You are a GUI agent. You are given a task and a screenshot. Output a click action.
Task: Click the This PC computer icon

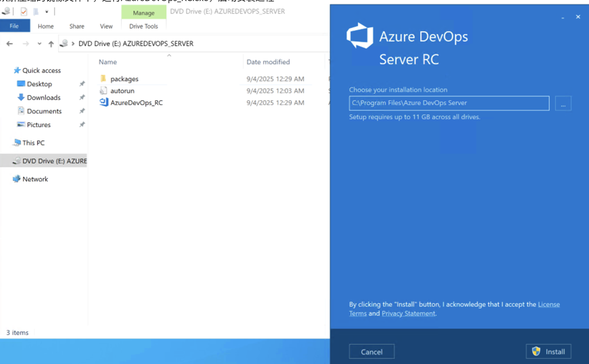[17, 143]
